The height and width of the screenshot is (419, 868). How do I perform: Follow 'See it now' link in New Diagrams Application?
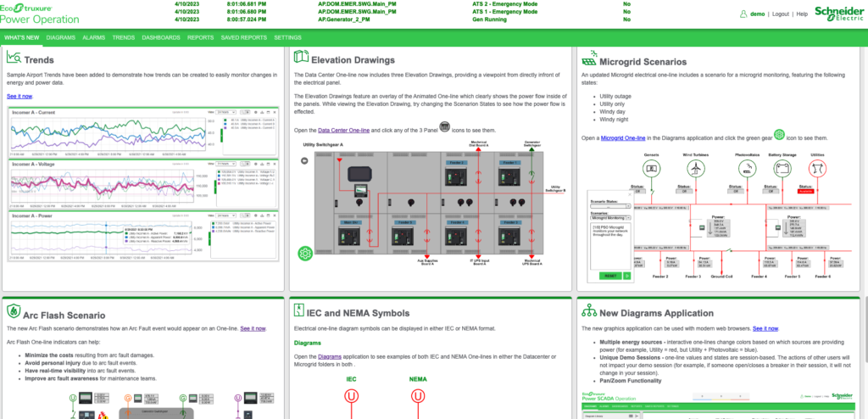click(765, 328)
